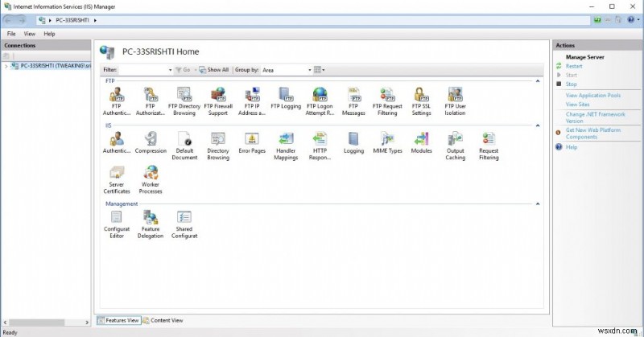The image size is (644, 337).
Task: Open the Filter dropdown arrow
Action: click(x=170, y=70)
